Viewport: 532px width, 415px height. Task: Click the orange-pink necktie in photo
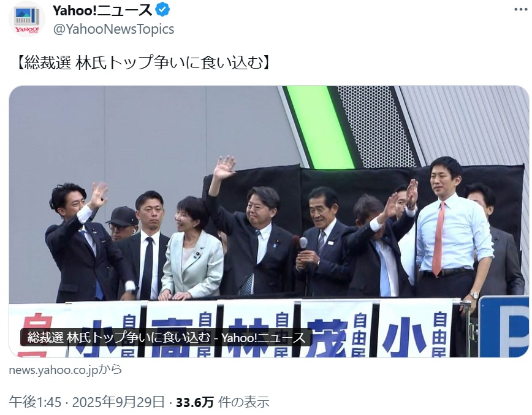[438, 239]
